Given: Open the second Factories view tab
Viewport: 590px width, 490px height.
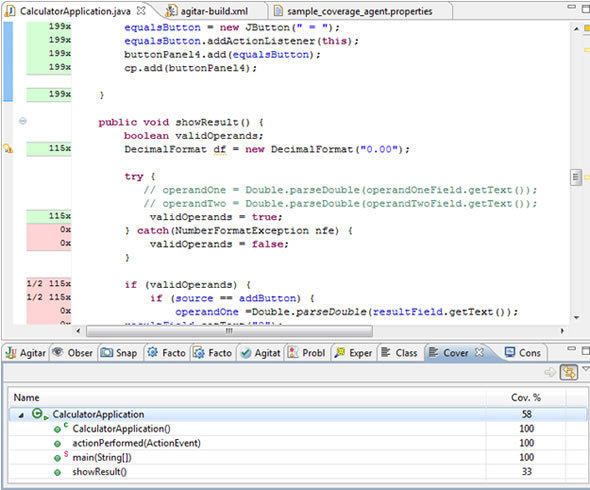Looking at the screenshot, I should (212, 353).
